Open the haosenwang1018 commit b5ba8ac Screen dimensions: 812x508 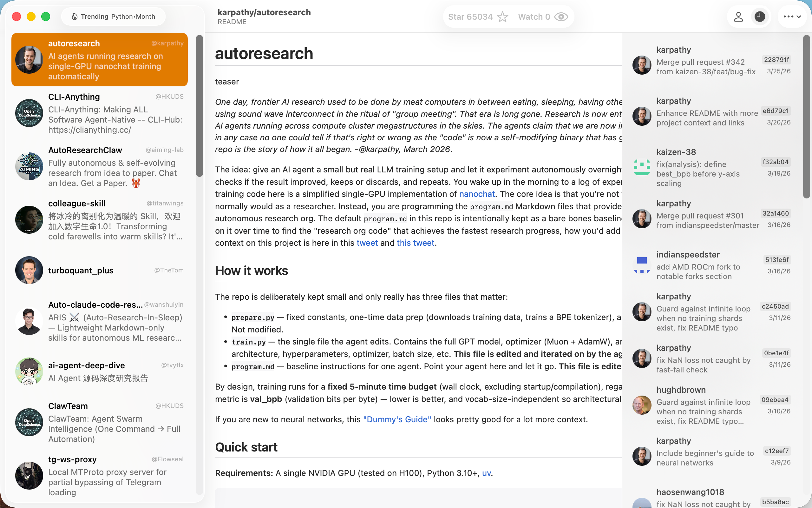tap(711, 498)
